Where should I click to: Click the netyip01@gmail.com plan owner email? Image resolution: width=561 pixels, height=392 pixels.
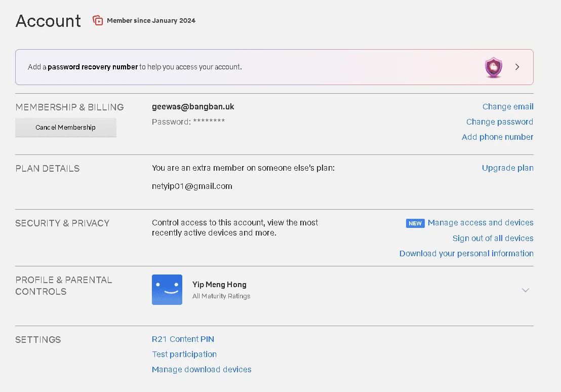(192, 186)
